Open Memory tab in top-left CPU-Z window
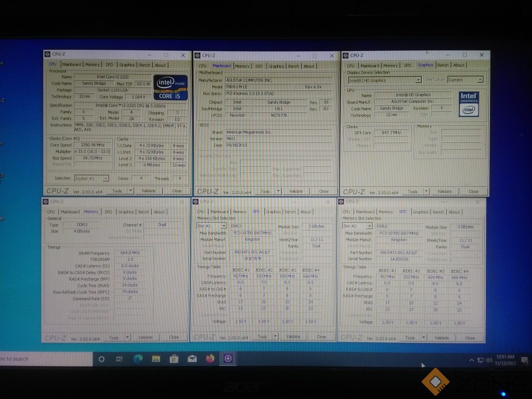The image size is (532, 399). pos(92,65)
